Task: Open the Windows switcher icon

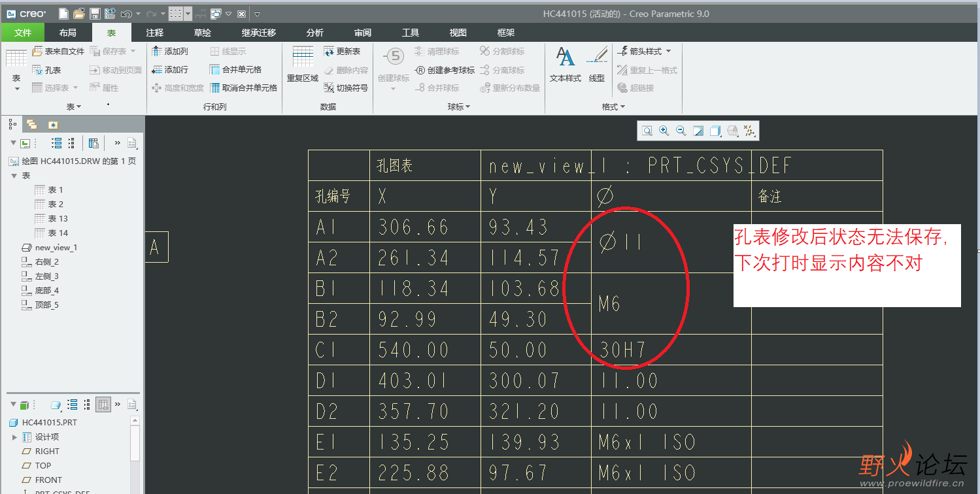Action: click(216, 14)
